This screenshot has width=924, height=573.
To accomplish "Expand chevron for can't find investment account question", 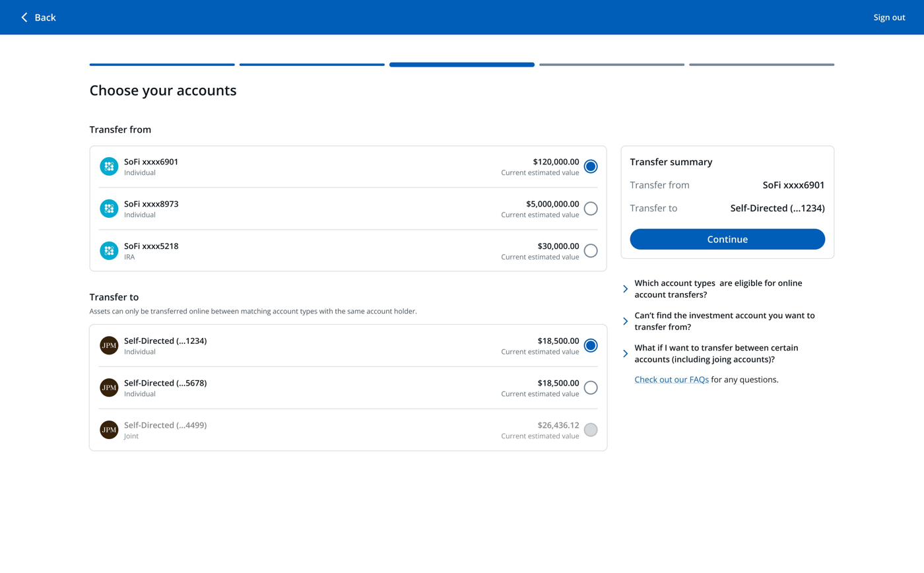I will click(626, 321).
